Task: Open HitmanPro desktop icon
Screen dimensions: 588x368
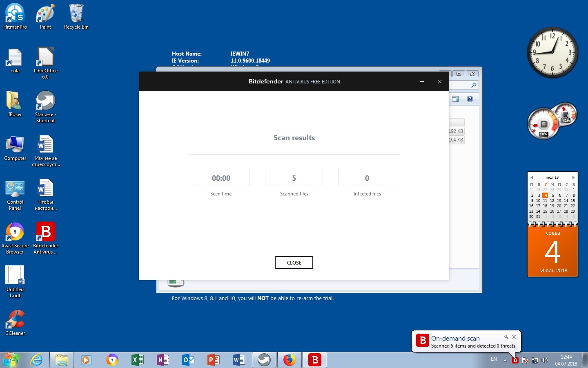Action: tap(15, 17)
